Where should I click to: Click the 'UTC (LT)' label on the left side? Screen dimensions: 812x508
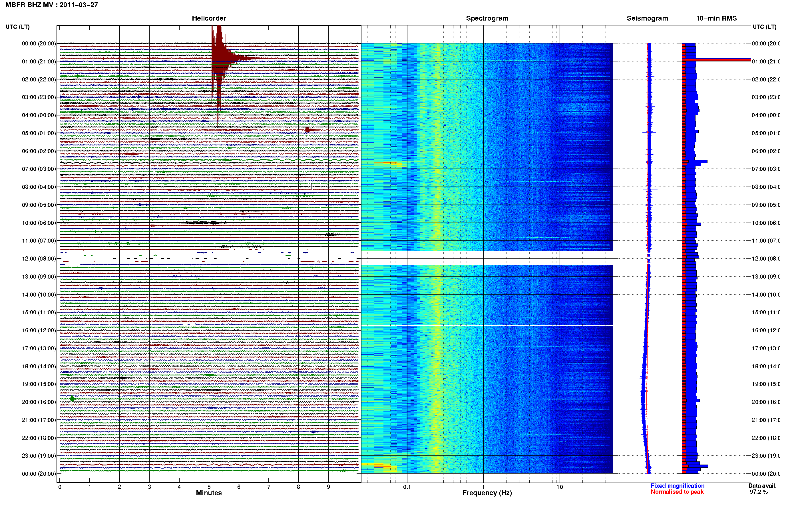[x=17, y=27]
